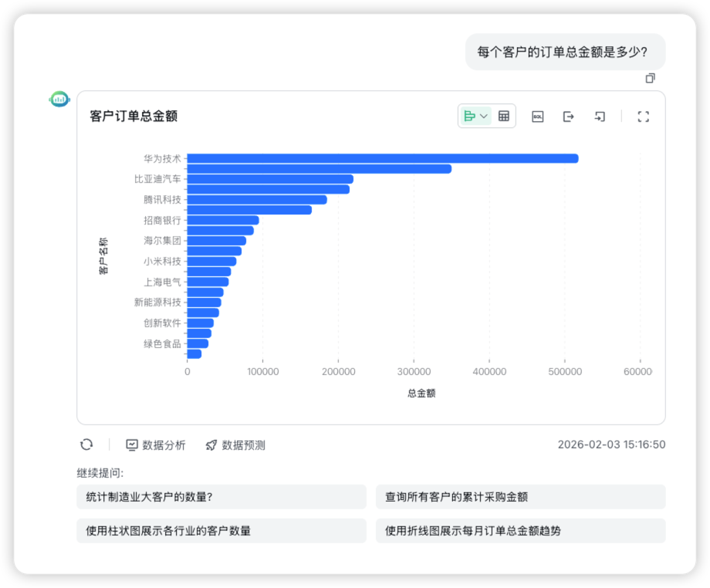Expand chart display options via chevron
710x588 pixels.
(484, 116)
